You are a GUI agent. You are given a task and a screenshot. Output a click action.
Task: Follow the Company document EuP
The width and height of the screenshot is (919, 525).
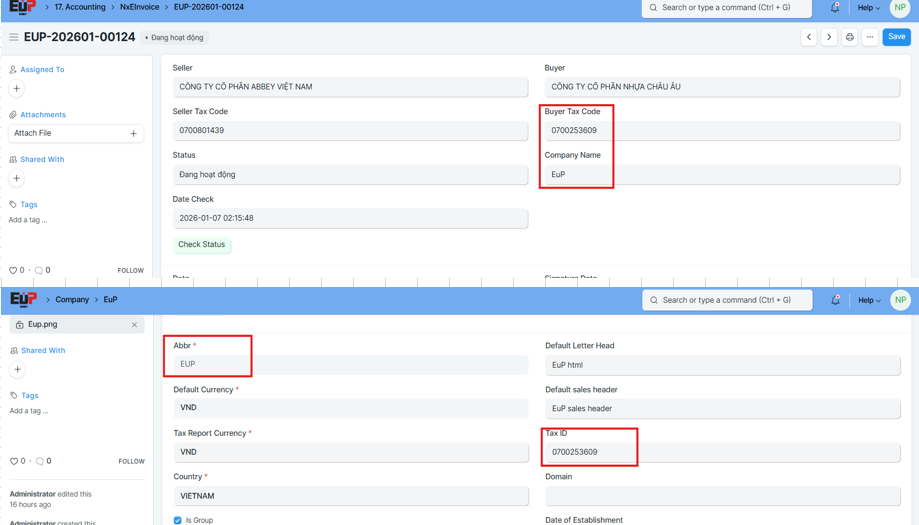131,462
